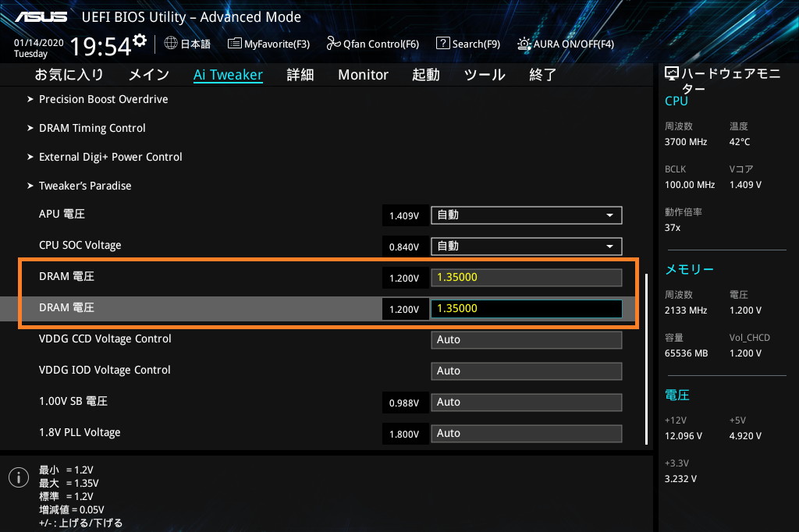Click the 1.8V PLL Voltage Auto field
Viewport: 799px width, 532px height.
(x=527, y=433)
